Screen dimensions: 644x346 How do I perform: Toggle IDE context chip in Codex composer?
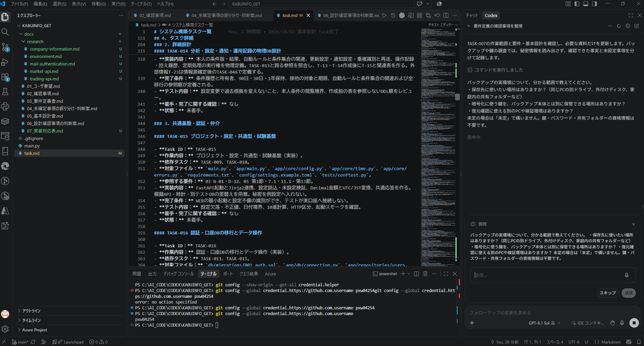click(588, 323)
